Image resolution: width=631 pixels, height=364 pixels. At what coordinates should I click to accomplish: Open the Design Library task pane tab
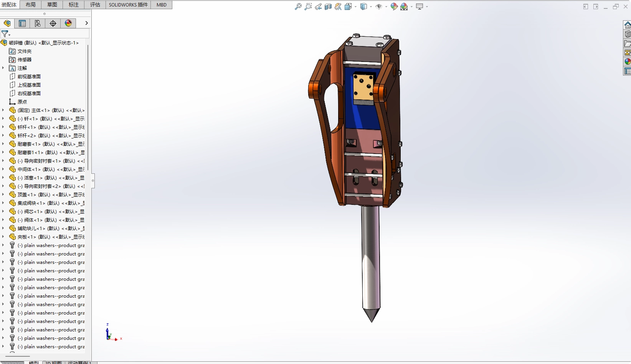[628, 34]
